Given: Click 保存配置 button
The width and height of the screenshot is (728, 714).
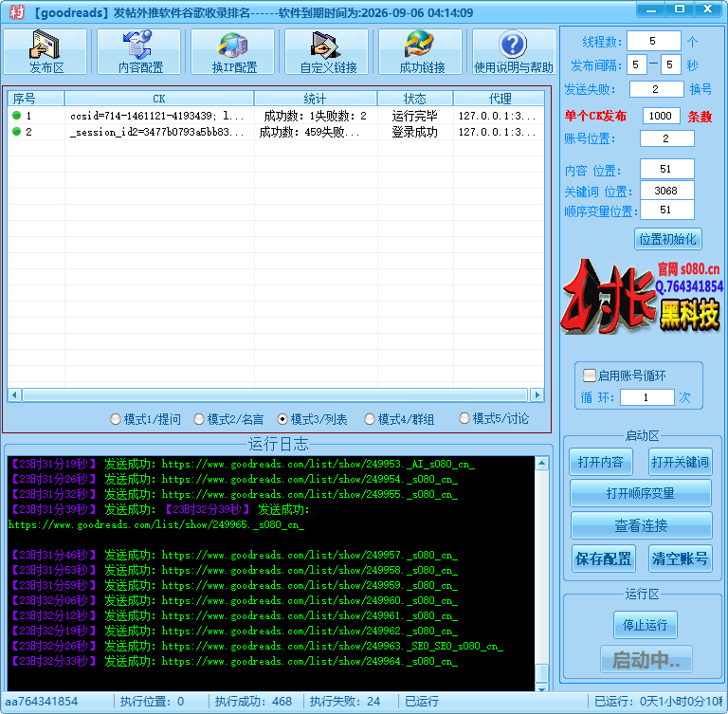Looking at the screenshot, I should tap(603, 558).
